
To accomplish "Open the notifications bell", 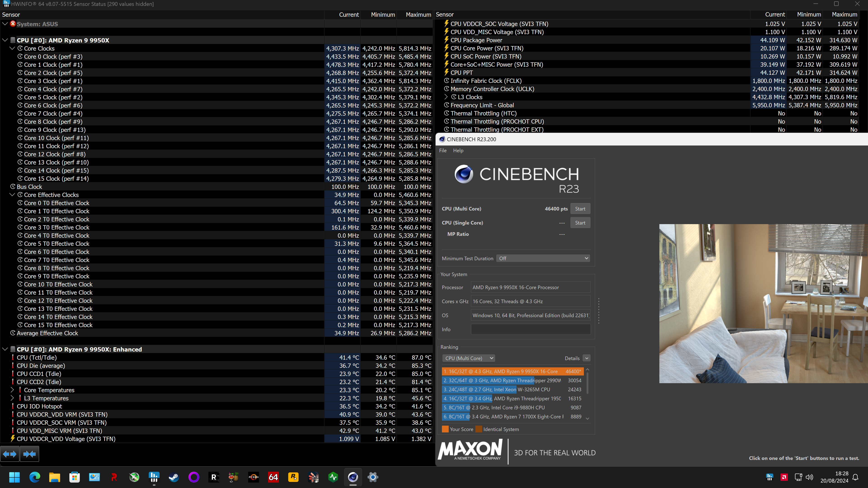I will (856, 477).
